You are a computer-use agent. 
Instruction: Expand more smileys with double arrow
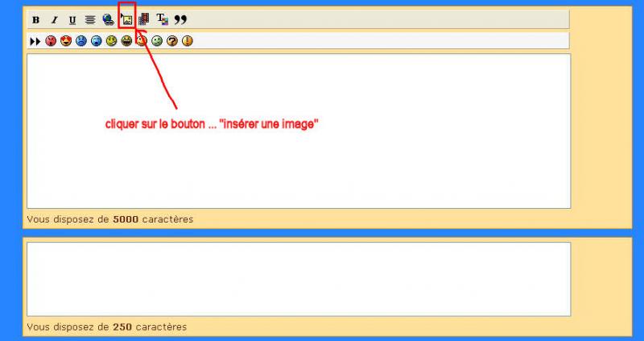click(35, 41)
